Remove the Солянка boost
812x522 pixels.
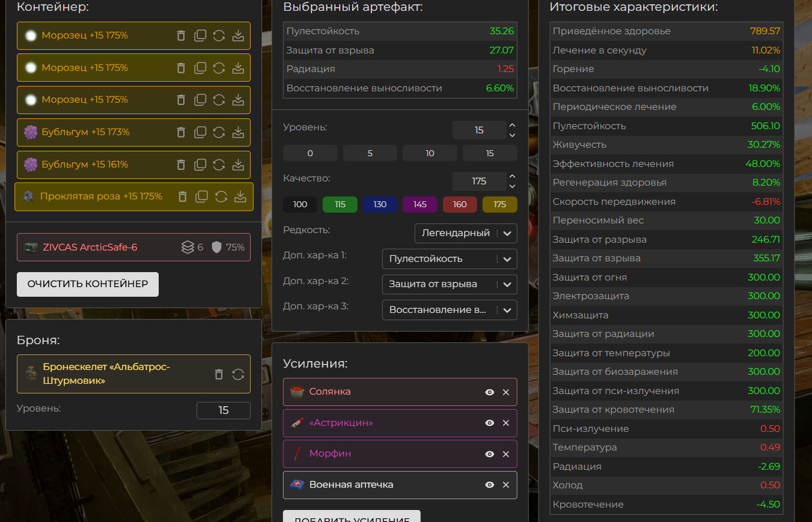click(x=505, y=392)
